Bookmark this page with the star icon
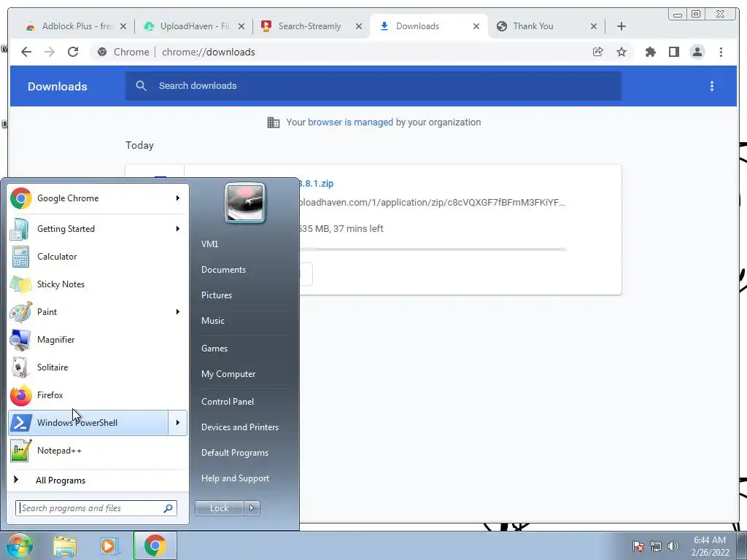This screenshot has width=747, height=560. click(x=622, y=52)
